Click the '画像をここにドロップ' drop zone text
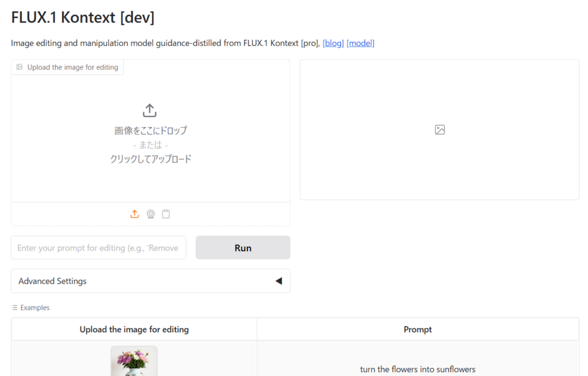This screenshot has width=588, height=376. click(150, 131)
